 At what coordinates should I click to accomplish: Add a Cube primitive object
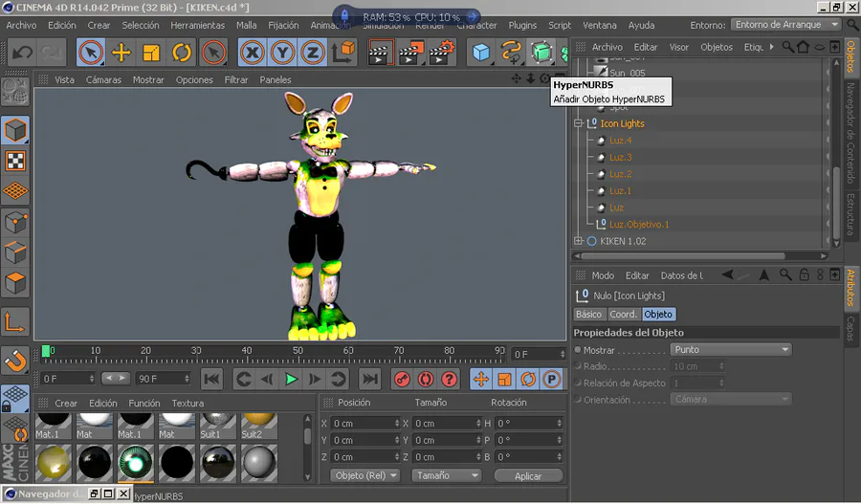tap(481, 53)
